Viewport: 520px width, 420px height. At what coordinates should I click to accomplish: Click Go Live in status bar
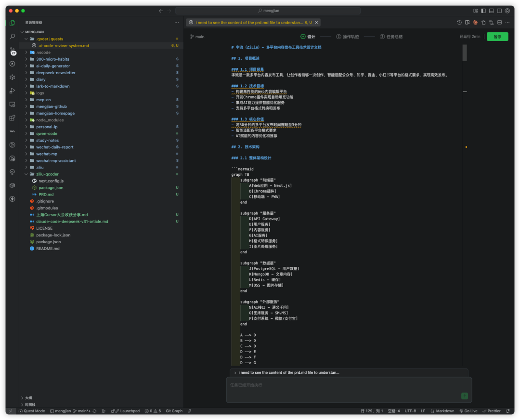pyautogui.click(x=468, y=411)
